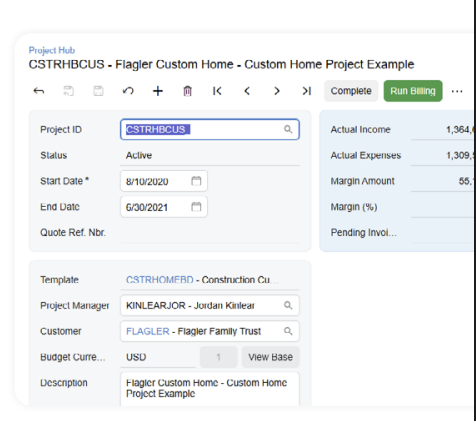Open the End Date calendar picker
This screenshot has width=476, height=421.
[196, 207]
